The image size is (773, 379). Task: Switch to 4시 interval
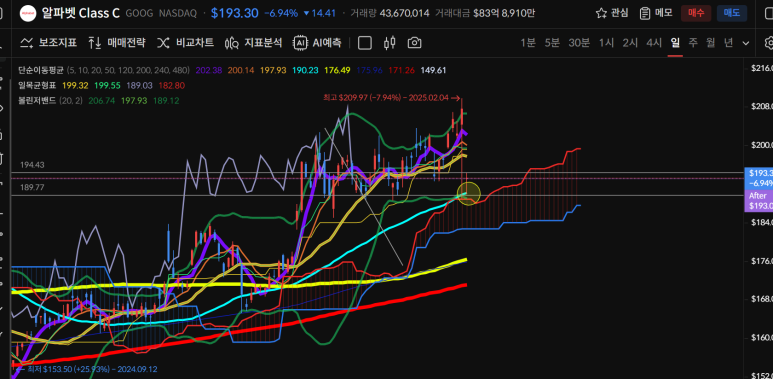(654, 43)
